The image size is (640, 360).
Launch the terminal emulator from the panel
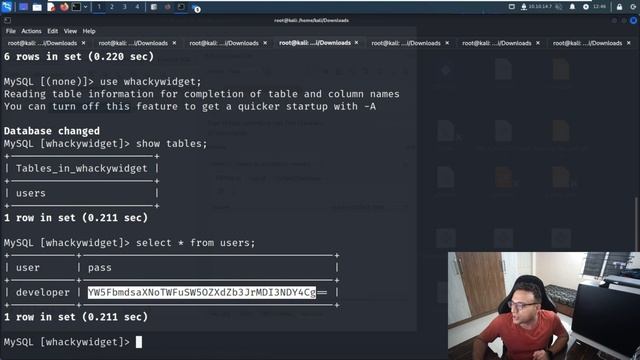(x=76, y=7)
